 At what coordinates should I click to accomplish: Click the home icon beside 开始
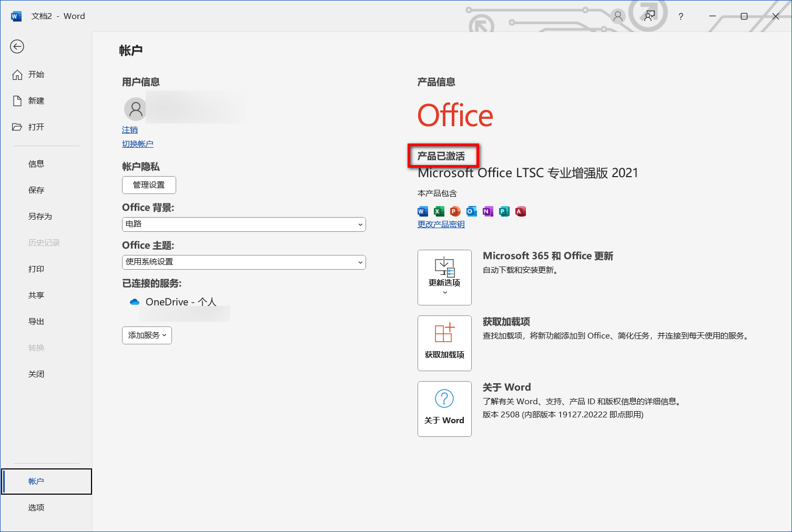click(x=17, y=75)
